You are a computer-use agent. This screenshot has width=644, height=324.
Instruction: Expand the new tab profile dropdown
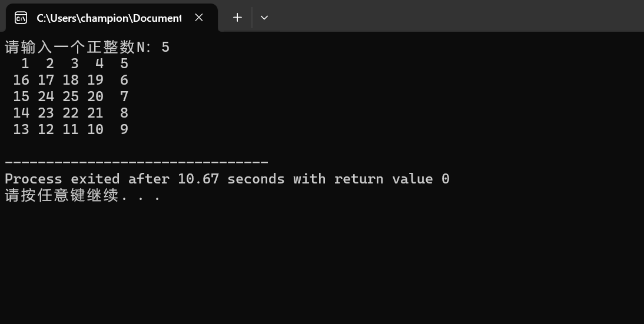[264, 17]
